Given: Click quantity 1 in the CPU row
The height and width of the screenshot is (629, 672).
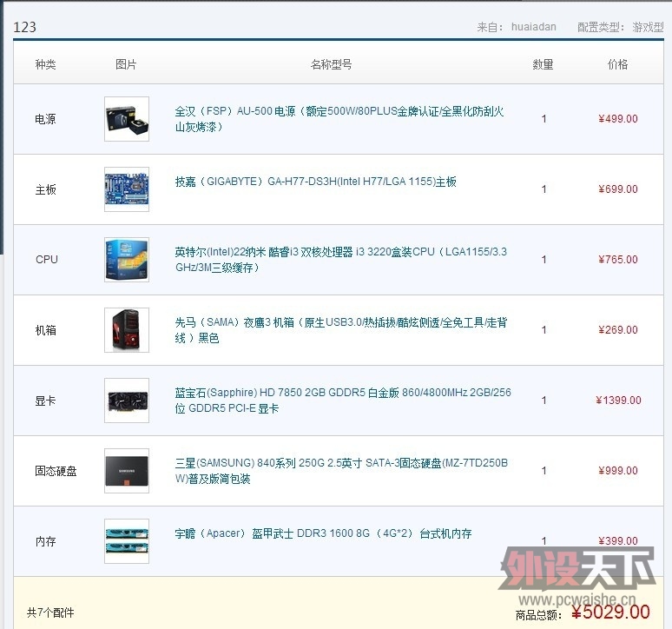Looking at the screenshot, I should [x=544, y=260].
